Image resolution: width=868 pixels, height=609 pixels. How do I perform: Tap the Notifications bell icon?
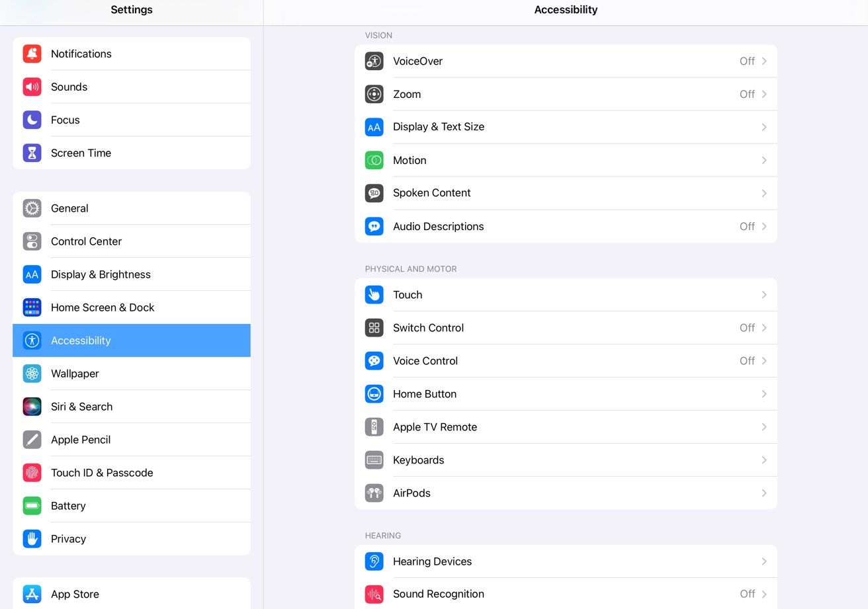[32, 54]
